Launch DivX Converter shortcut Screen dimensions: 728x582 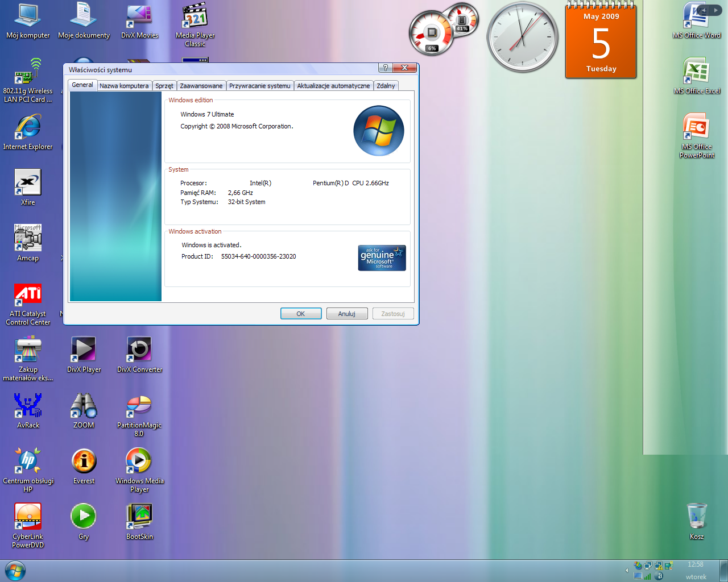pos(139,355)
